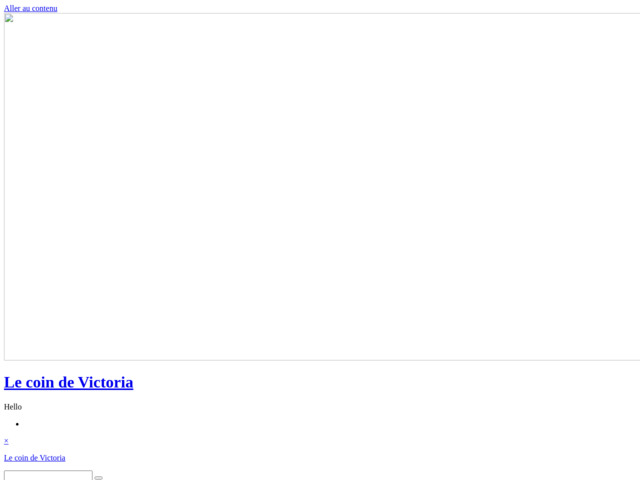Open the large 'Le coin de Victoria' heading link

pos(69,382)
